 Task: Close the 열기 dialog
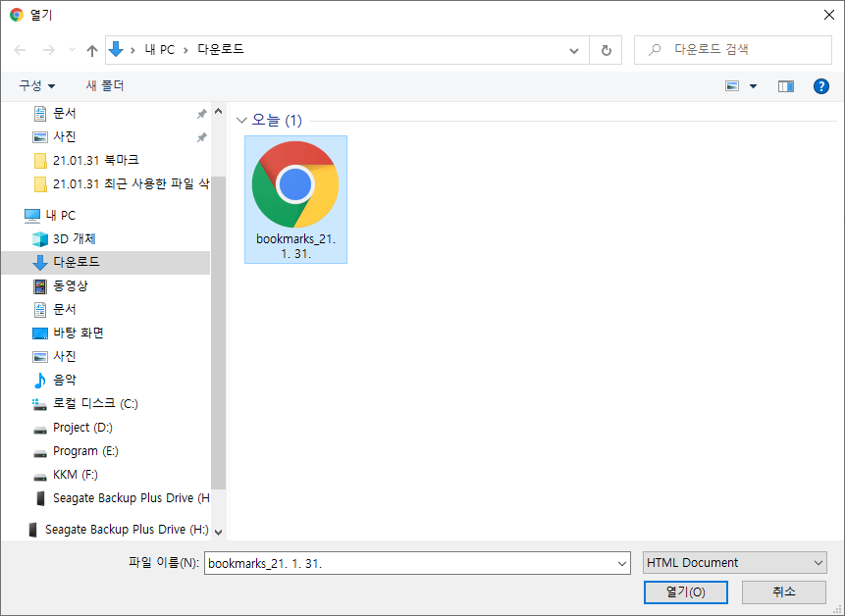coord(829,15)
